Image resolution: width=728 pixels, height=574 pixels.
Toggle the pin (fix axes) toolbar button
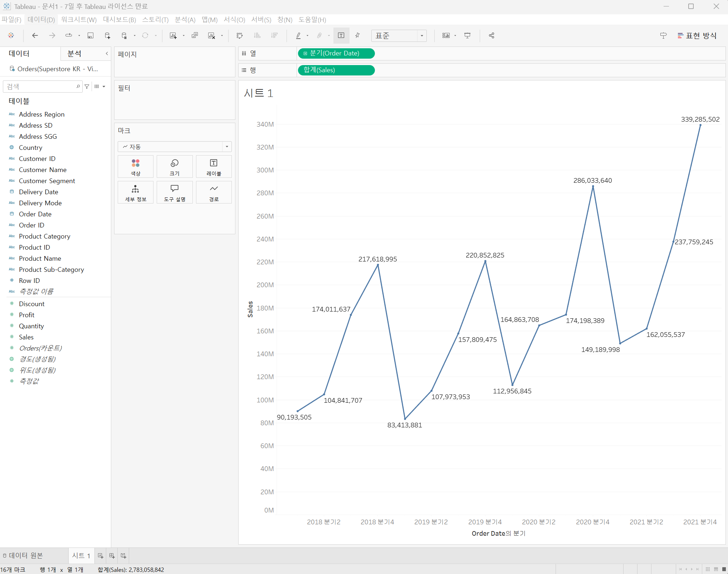[x=357, y=35]
